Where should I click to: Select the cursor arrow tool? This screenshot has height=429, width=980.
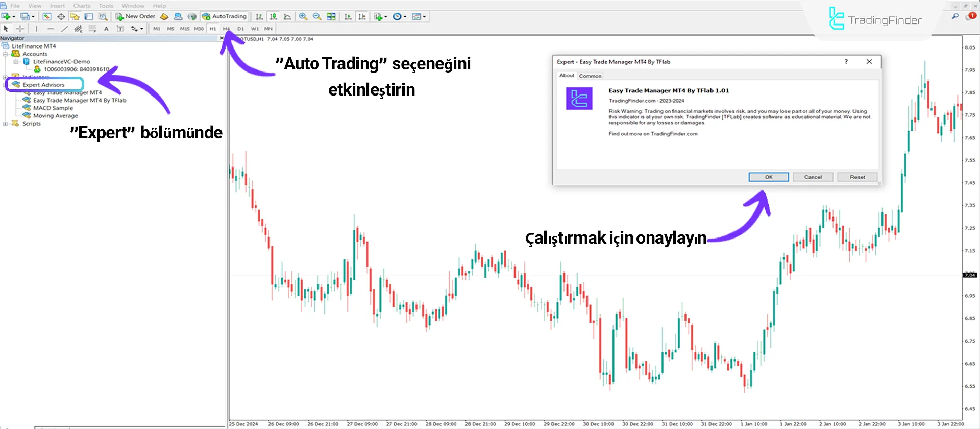[6, 29]
